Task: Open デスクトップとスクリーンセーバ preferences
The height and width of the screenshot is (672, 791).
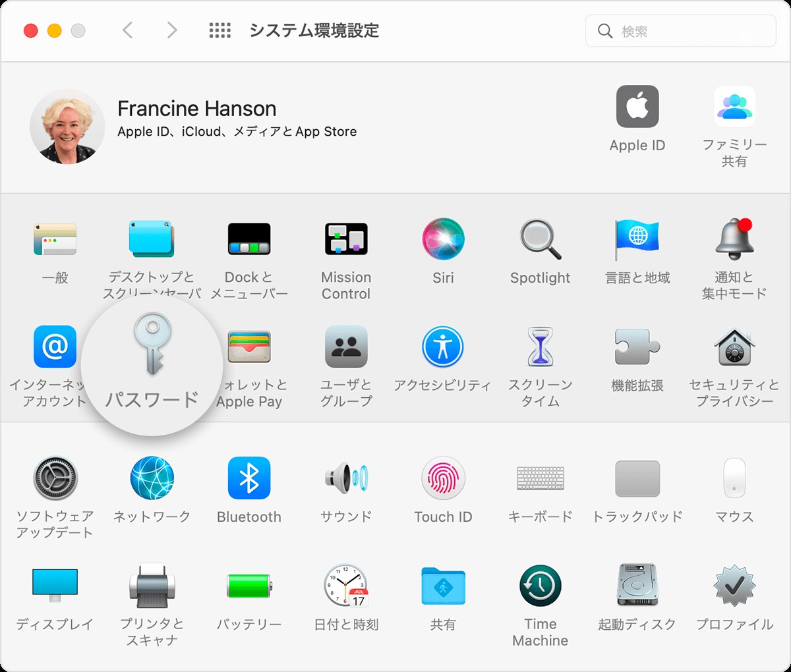Action: tap(152, 238)
